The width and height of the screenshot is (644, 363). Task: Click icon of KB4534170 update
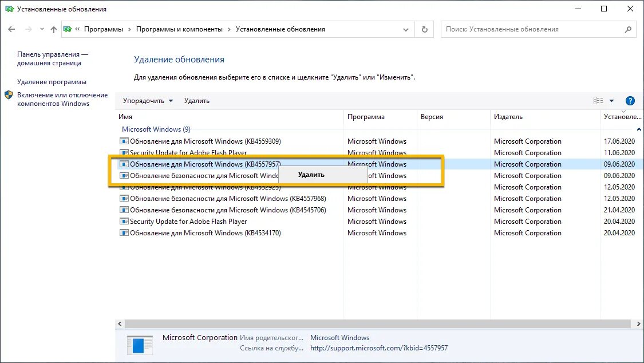point(124,233)
